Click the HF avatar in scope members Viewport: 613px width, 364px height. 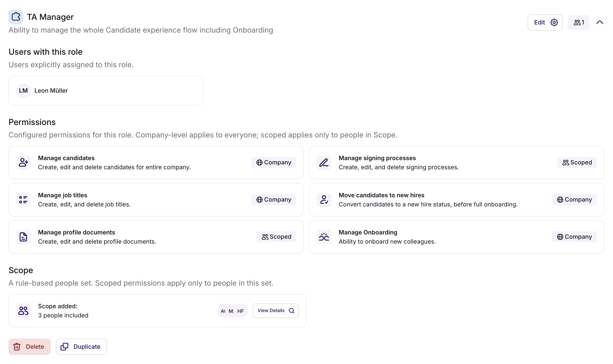[x=241, y=311]
